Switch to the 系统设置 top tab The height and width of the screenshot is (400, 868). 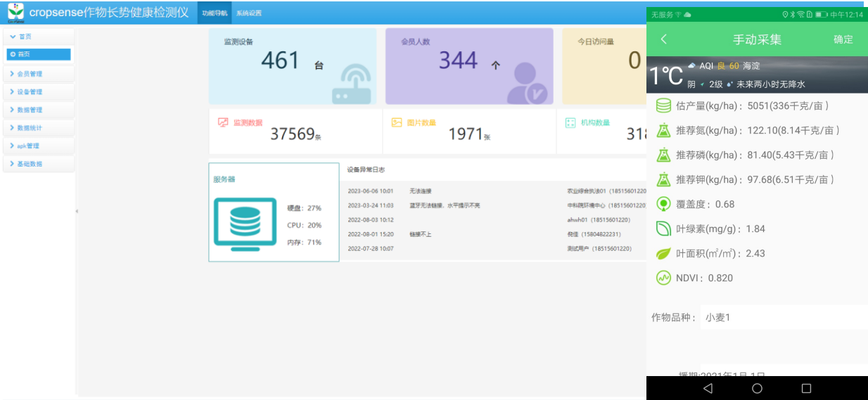[249, 13]
